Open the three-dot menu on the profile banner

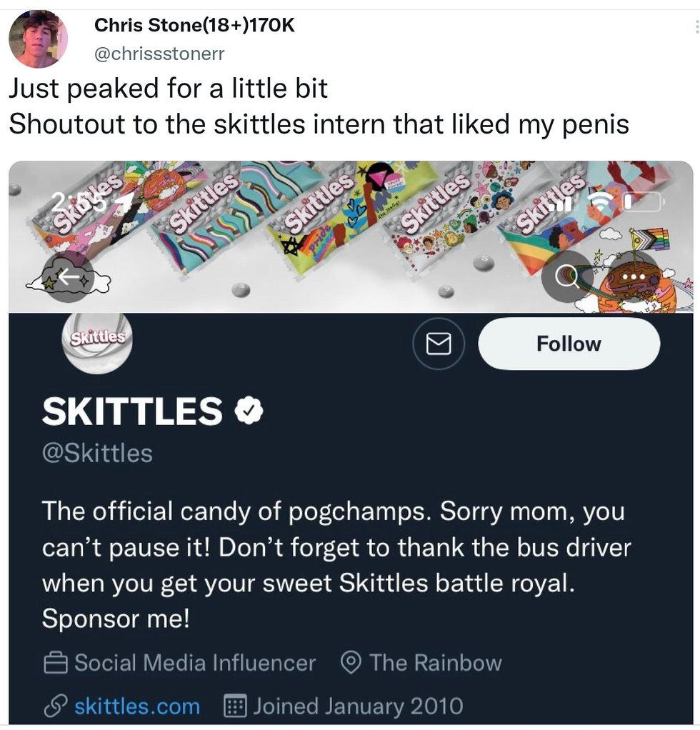[633, 276]
